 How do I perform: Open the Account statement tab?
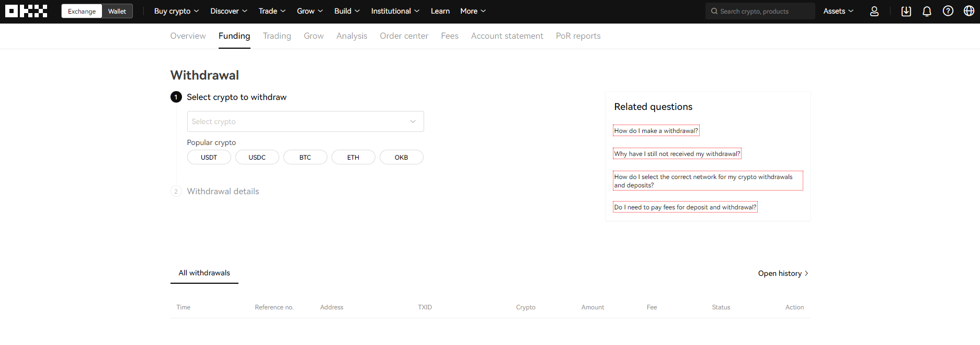507,36
